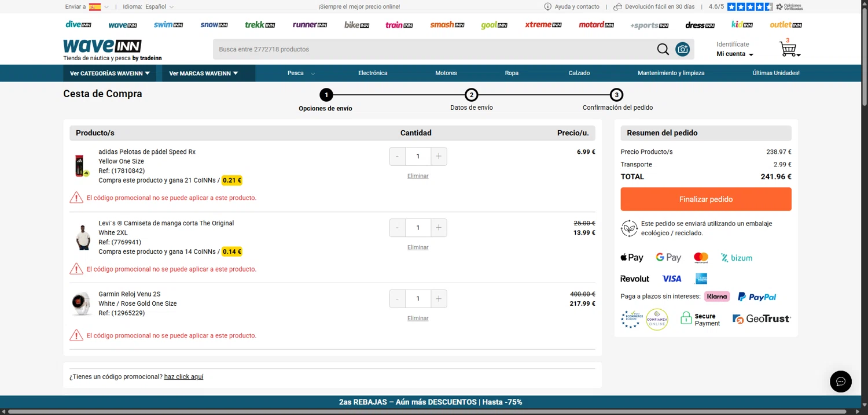Open the swiminn store logo
The width and height of the screenshot is (868, 415).
pyautogui.click(x=168, y=25)
